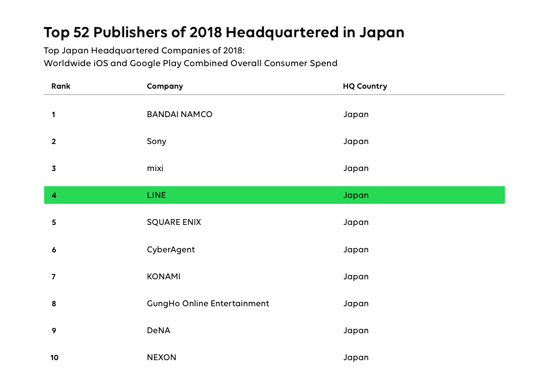Click the green highlighted rank 4 cell
The image size is (549, 392).
pos(54,196)
